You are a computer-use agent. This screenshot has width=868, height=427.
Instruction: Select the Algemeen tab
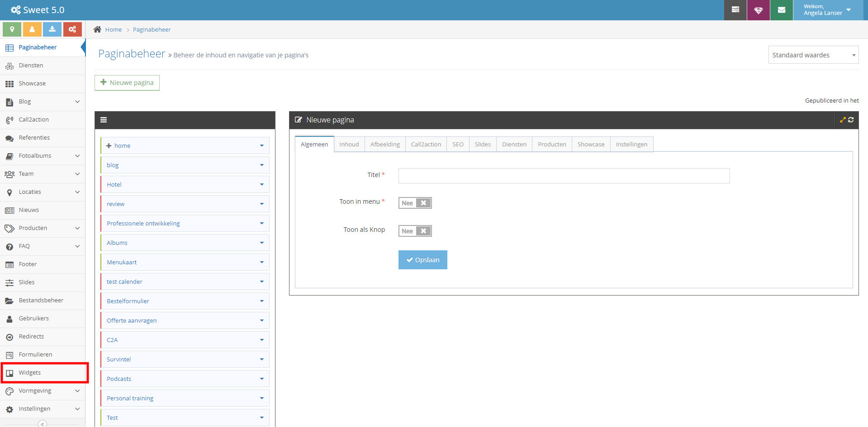(x=314, y=145)
